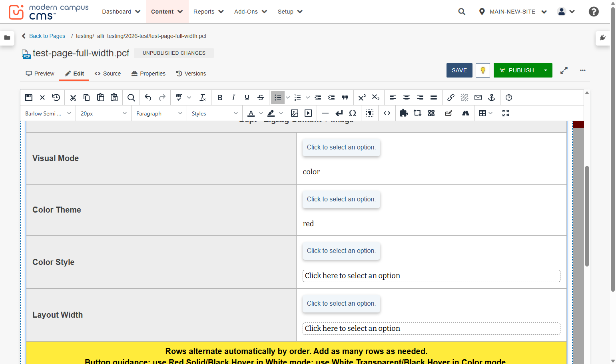This screenshot has height=364, width=616.
Task: Toggle bold formatting
Action: [x=220, y=97]
